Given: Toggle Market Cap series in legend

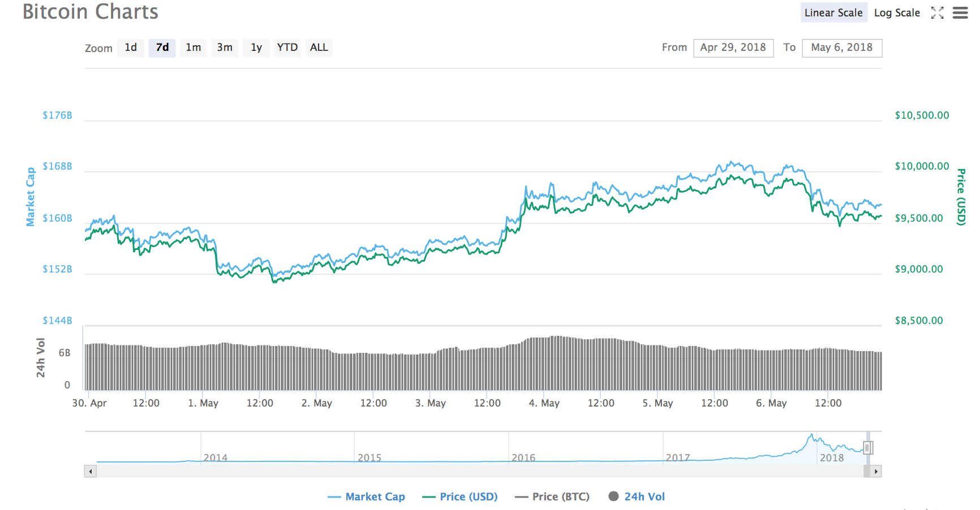Looking at the screenshot, I should (x=366, y=496).
